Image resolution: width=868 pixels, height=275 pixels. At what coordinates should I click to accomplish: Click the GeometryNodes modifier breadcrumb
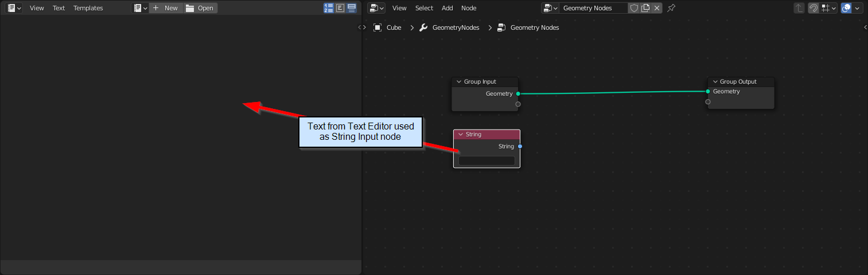point(456,27)
